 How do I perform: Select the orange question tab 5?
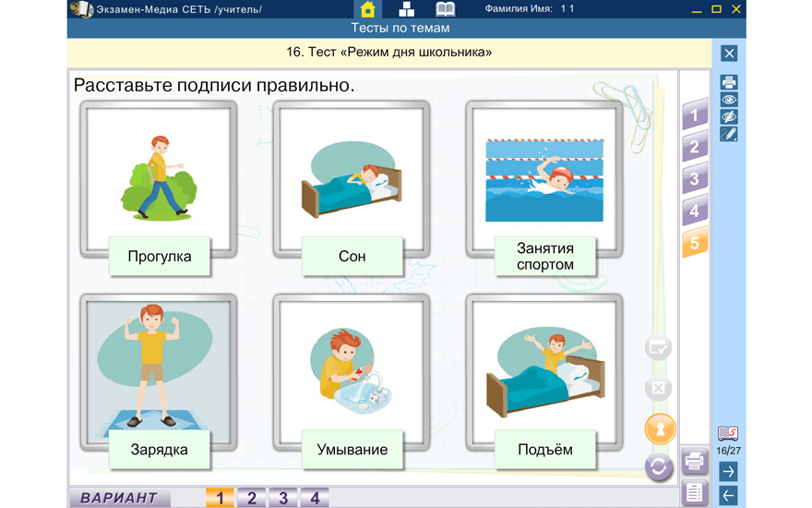[x=695, y=243]
